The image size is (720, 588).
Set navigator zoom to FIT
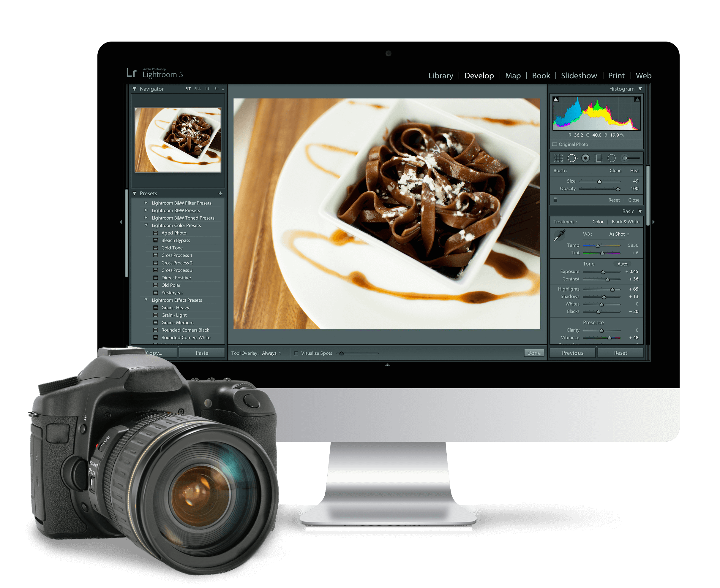pyautogui.click(x=188, y=89)
